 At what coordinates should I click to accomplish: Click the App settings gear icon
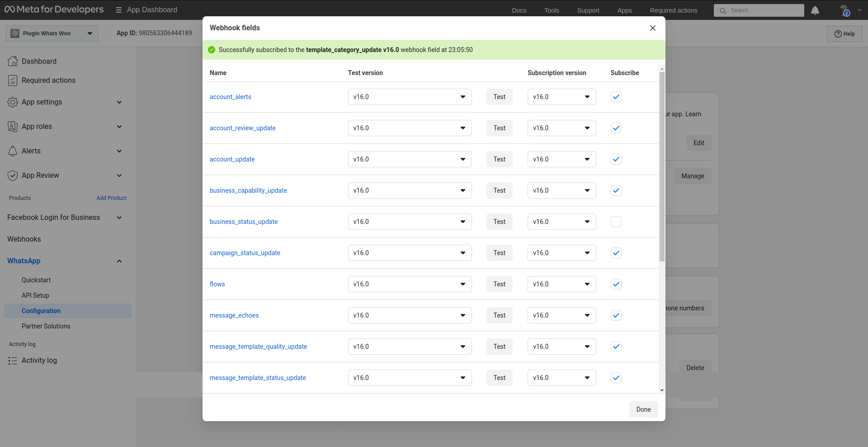[13, 102]
